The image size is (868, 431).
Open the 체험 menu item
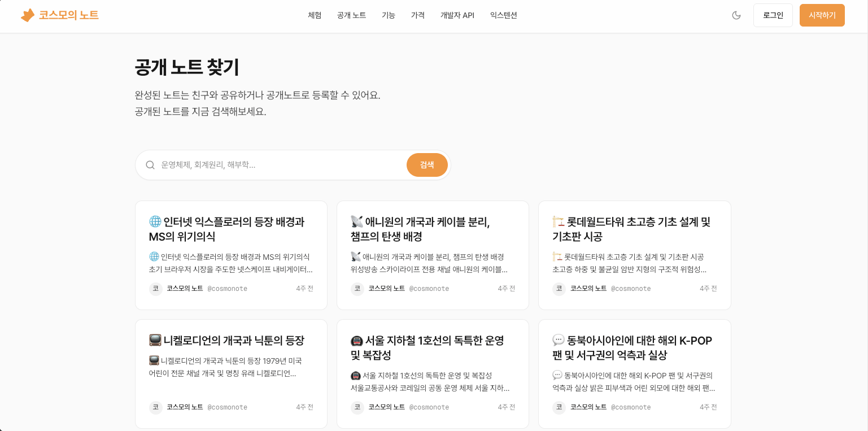click(x=315, y=15)
